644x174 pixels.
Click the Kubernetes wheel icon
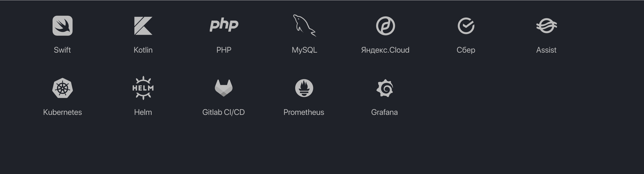[x=63, y=88]
